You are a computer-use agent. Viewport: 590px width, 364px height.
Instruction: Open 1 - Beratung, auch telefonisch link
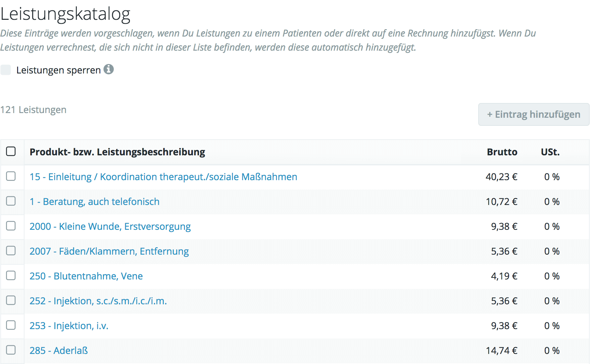94,202
